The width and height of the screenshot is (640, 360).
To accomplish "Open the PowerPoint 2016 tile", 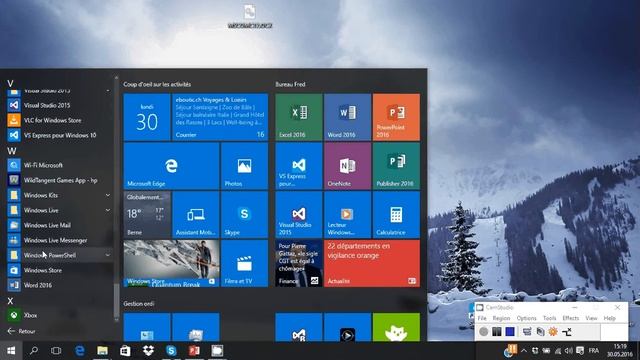I will coord(396,117).
